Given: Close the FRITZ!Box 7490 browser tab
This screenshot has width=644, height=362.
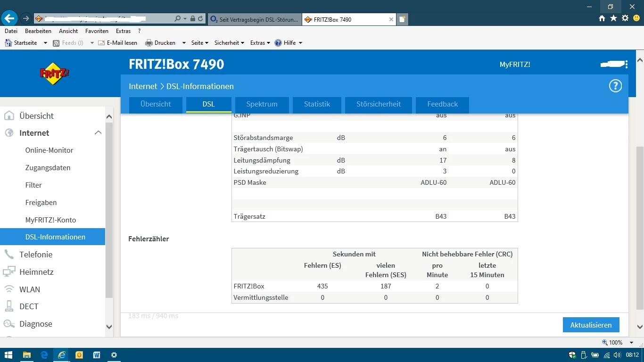Looking at the screenshot, I should coord(391,19).
